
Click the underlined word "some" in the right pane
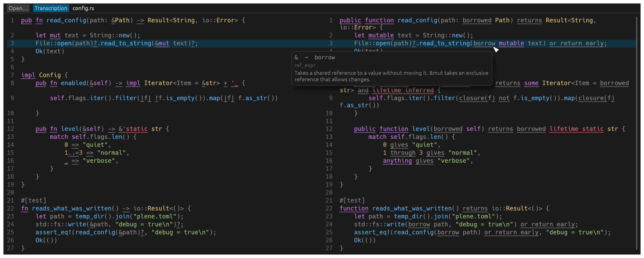coord(531,83)
